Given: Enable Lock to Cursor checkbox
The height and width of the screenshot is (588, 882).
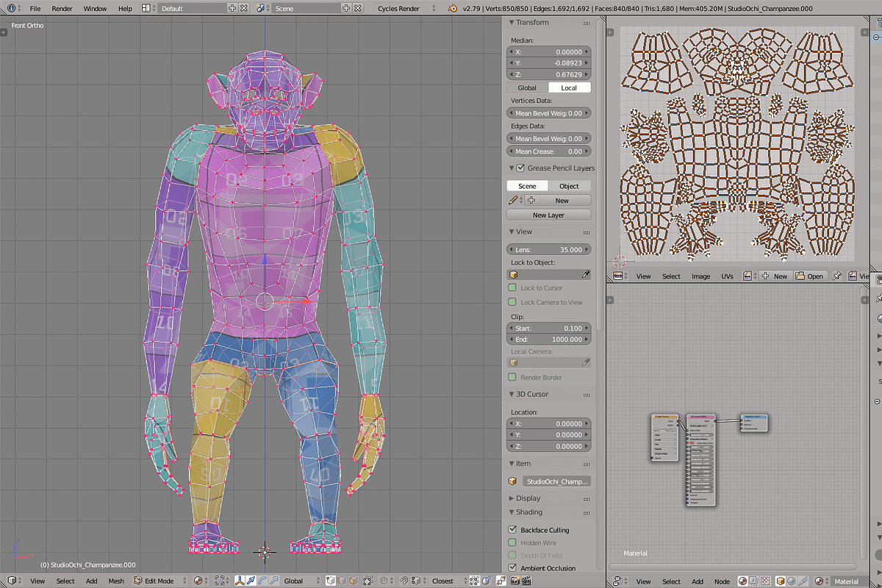Looking at the screenshot, I should tap(512, 287).
